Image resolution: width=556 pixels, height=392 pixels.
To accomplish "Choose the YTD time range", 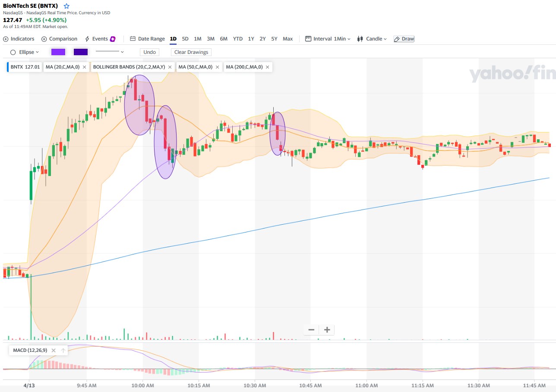I will 238,39.
